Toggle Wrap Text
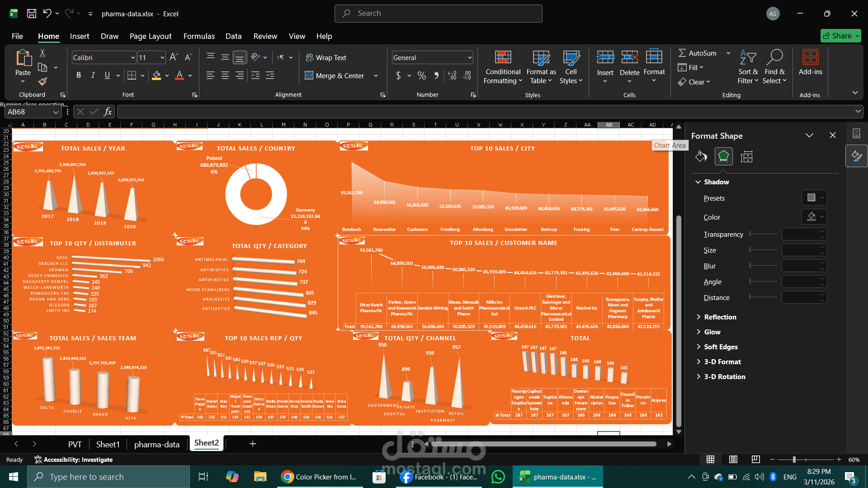This screenshot has width=868, height=488. [326, 58]
